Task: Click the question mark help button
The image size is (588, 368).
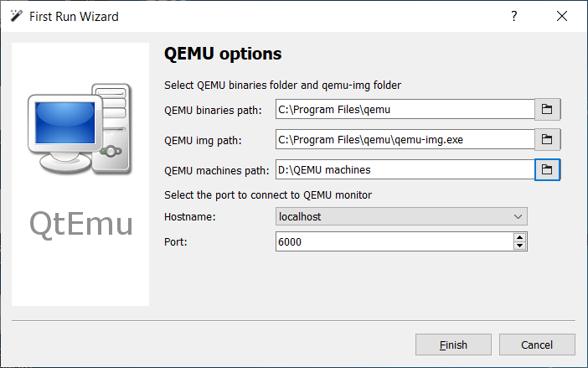Action: click(514, 16)
